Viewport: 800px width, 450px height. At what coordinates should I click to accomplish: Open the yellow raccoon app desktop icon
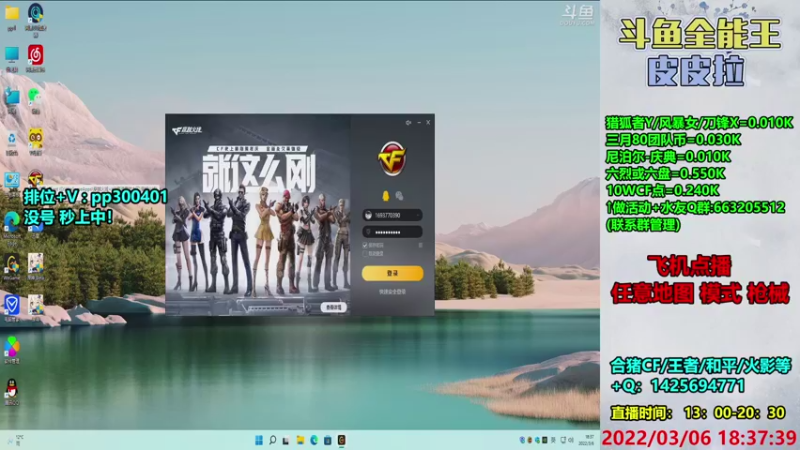[x=35, y=140]
